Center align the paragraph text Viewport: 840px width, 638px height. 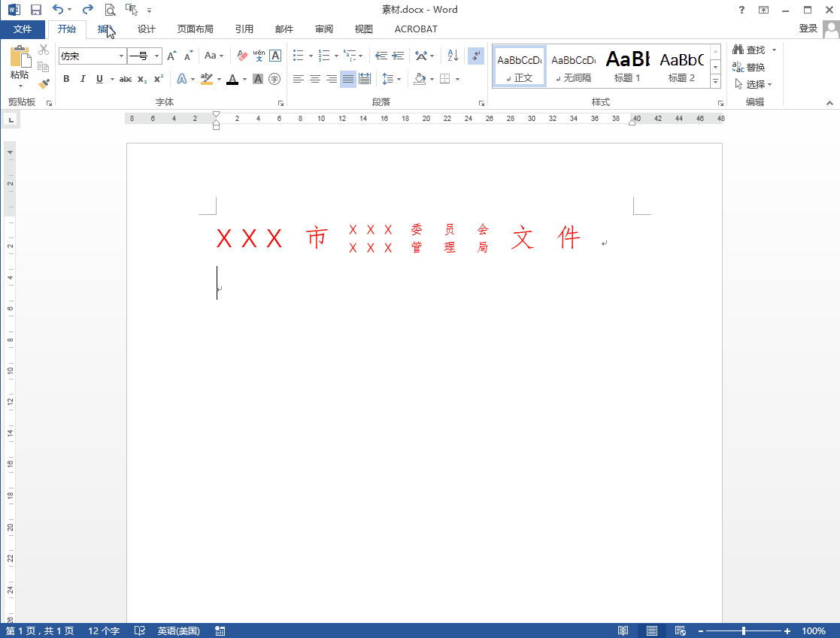[315, 79]
